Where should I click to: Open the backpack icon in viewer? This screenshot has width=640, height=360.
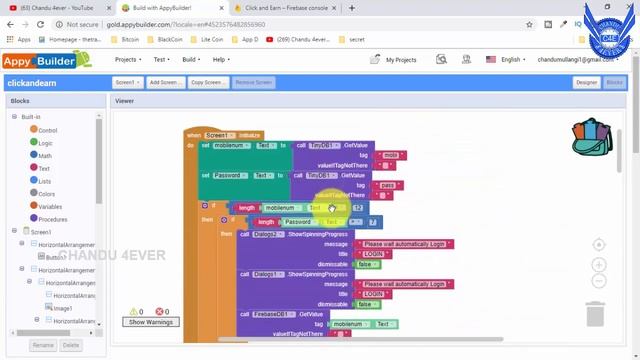point(592,137)
